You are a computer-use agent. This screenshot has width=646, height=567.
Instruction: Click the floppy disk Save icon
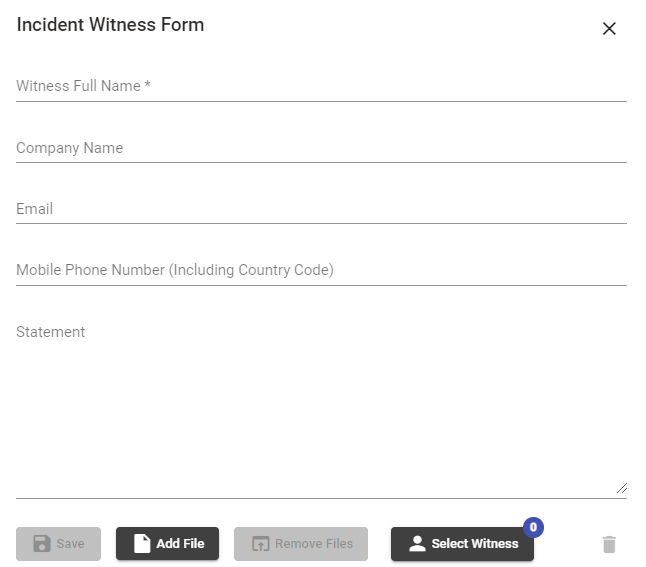pos(42,544)
